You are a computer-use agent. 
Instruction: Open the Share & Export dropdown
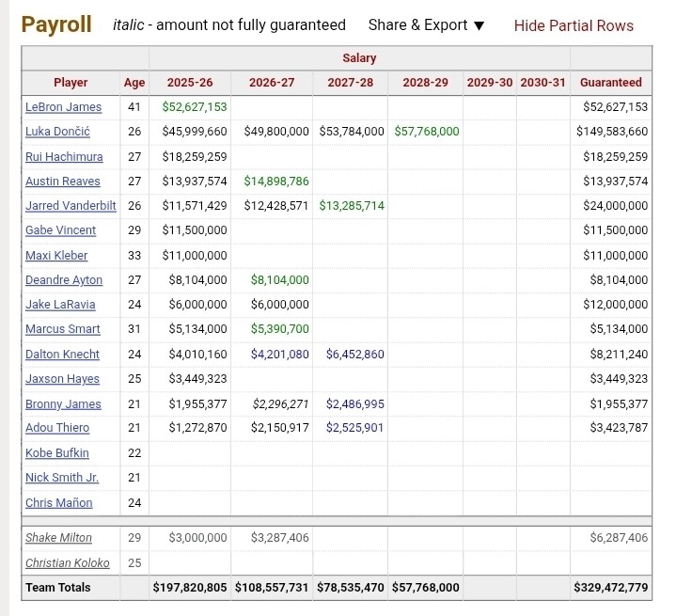(426, 25)
